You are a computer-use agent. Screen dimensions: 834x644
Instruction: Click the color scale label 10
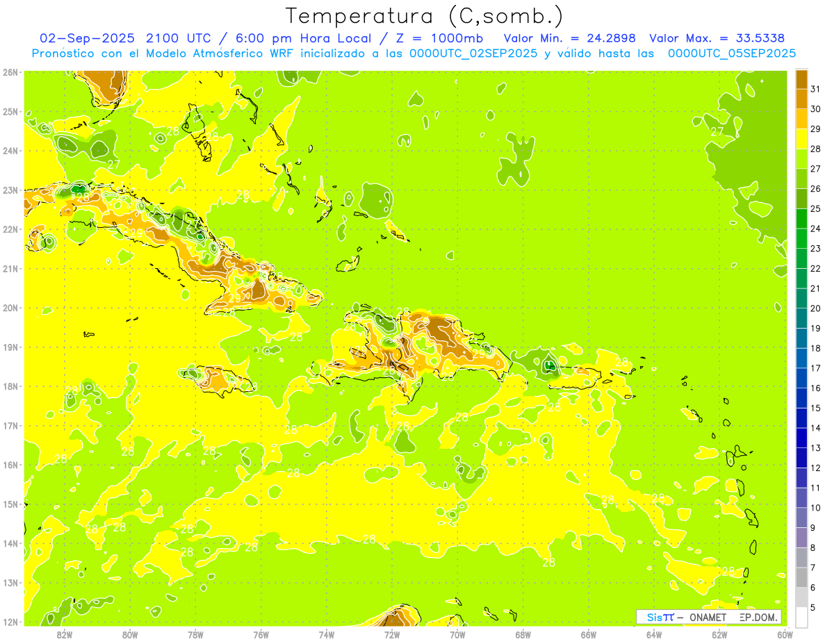point(816,507)
